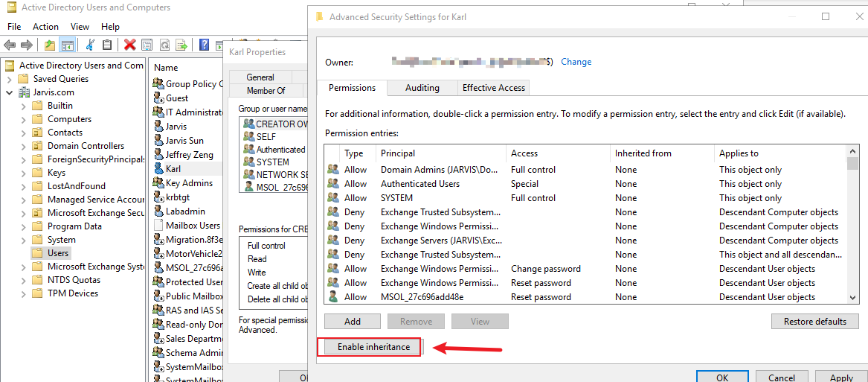Screen dimensions: 868x382
Task: Click the Refresh icon in the toolbar
Action: click(164, 45)
